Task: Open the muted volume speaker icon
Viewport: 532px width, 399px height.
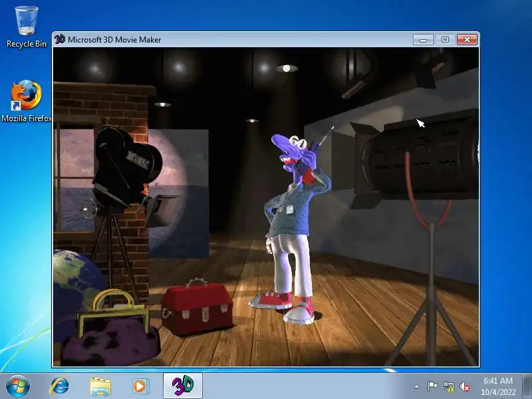Action: (x=464, y=386)
